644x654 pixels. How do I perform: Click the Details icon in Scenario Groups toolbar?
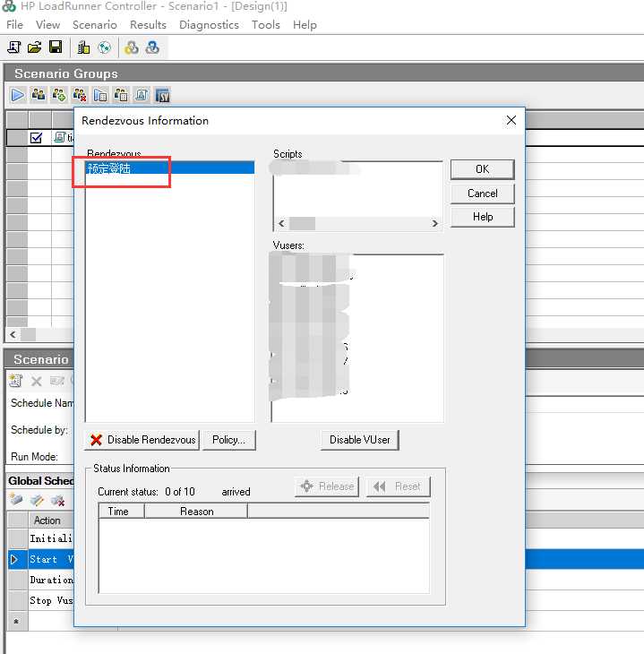tap(121, 96)
